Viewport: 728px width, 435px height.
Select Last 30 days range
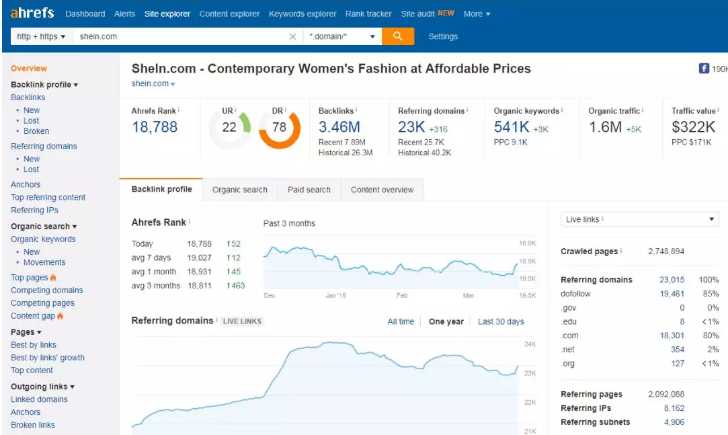point(500,321)
